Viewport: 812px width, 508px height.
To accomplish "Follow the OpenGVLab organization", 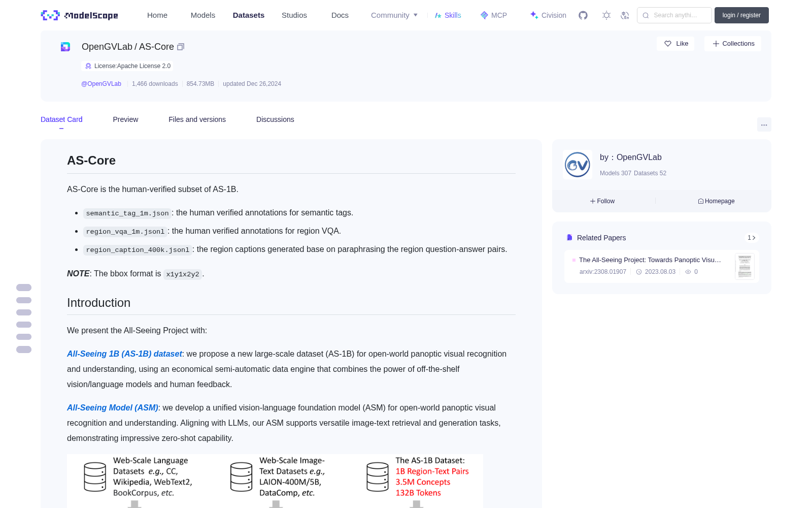I will [602, 201].
